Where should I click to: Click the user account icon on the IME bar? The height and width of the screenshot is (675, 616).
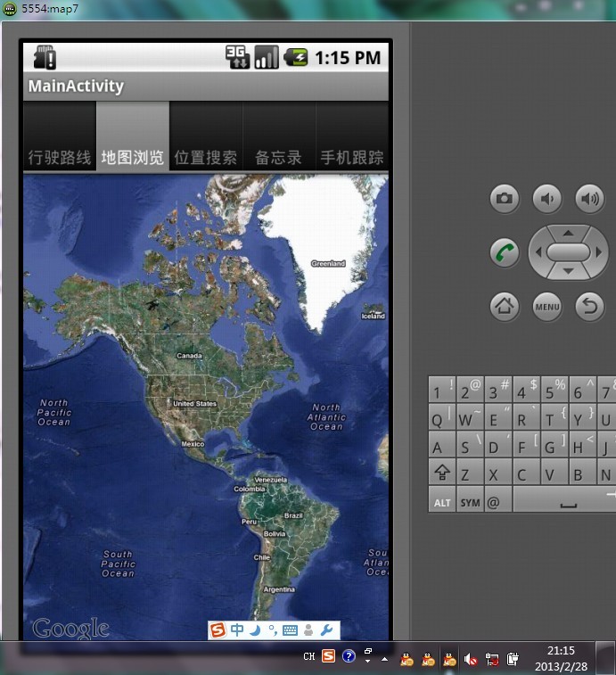(308, 630)
